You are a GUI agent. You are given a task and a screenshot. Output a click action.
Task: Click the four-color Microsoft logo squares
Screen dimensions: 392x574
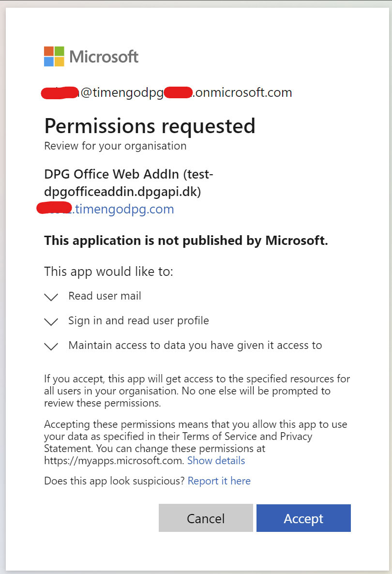pos(54,56)
